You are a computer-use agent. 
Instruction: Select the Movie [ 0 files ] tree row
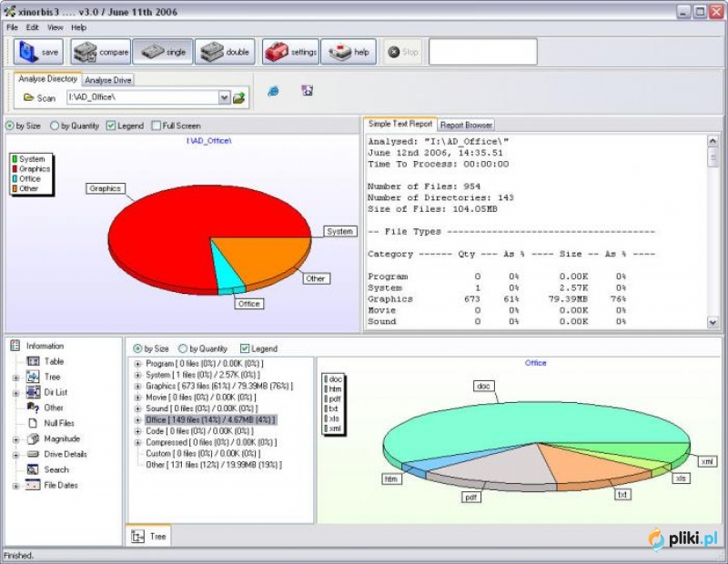point(200,398)
